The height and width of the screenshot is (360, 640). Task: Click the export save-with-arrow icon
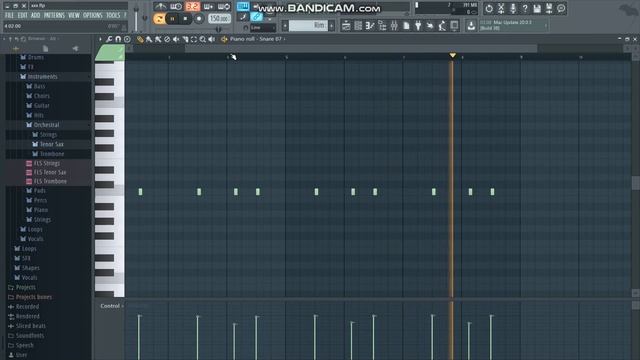[549, 8]
